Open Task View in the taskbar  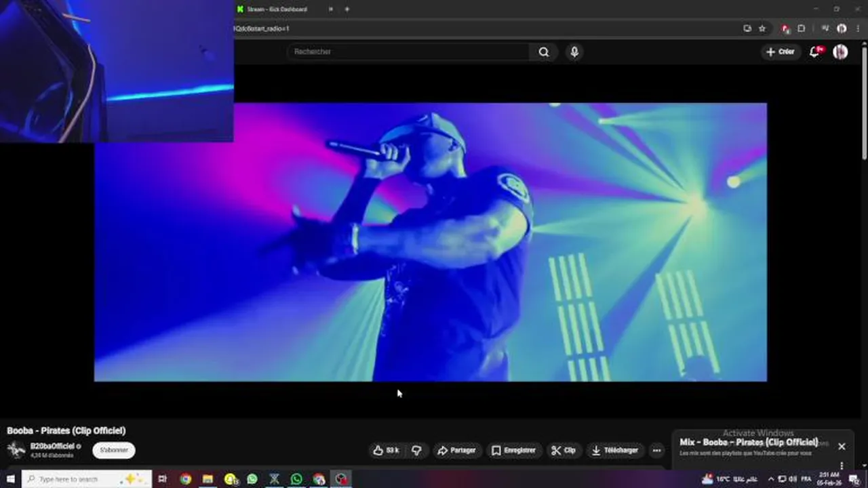pyautogui.click(x=162, y=479)
